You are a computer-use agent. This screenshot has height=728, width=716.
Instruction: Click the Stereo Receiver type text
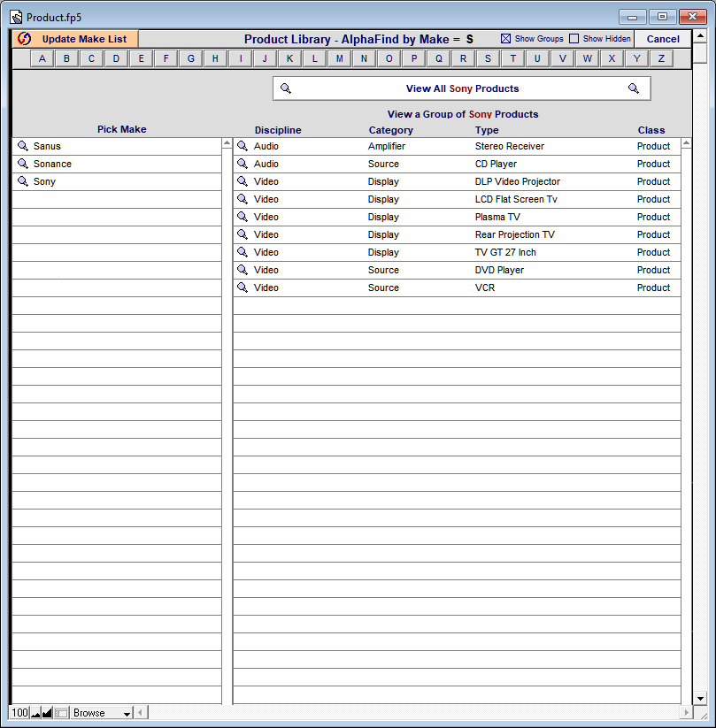pos(509,146)
